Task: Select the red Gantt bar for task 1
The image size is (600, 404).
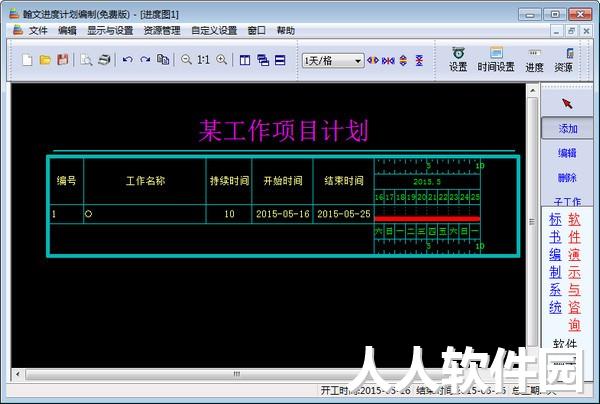Action: pyautogui.click(x=427, y=219)
